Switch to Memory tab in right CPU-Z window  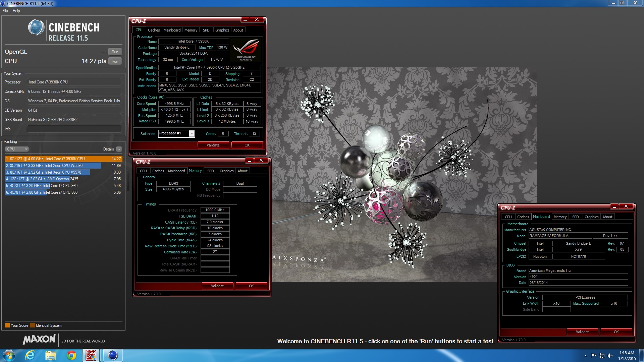pyautogui.click(x=560, y=217)
